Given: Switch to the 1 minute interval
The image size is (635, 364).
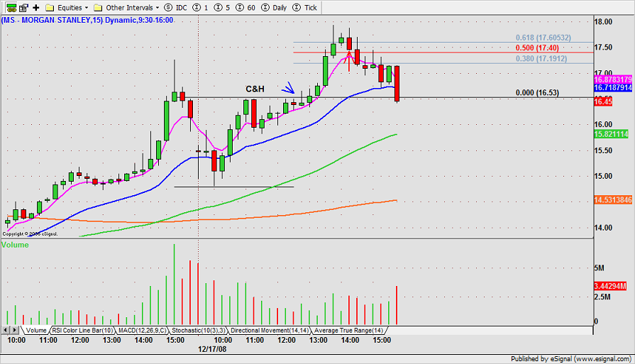Looking at the screenshot, I should (200, 8).
